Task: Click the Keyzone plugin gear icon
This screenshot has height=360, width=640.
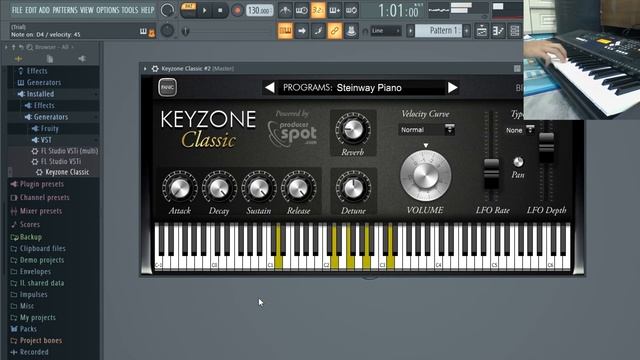Action: pyautogui.click(x=155, y=69)
